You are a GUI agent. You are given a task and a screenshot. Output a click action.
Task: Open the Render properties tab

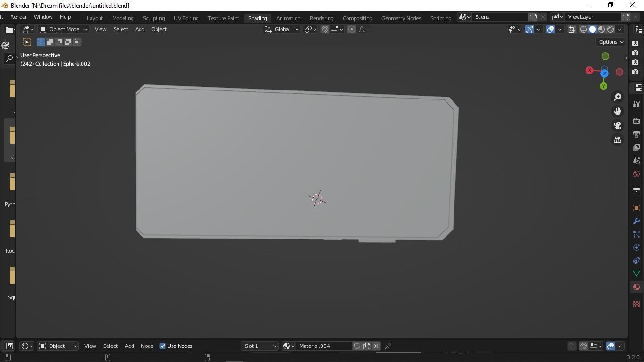pyautogui.click(x=636, y=121)
